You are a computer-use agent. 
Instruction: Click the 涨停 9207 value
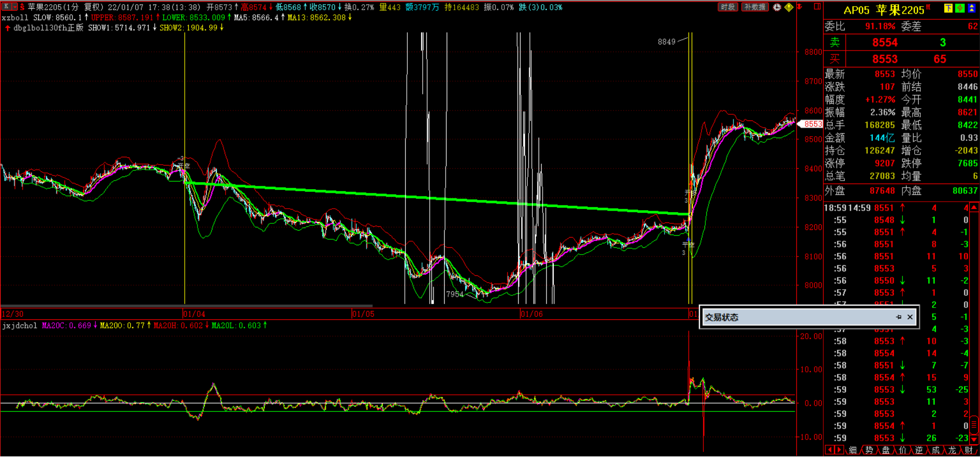pos(885,164)
